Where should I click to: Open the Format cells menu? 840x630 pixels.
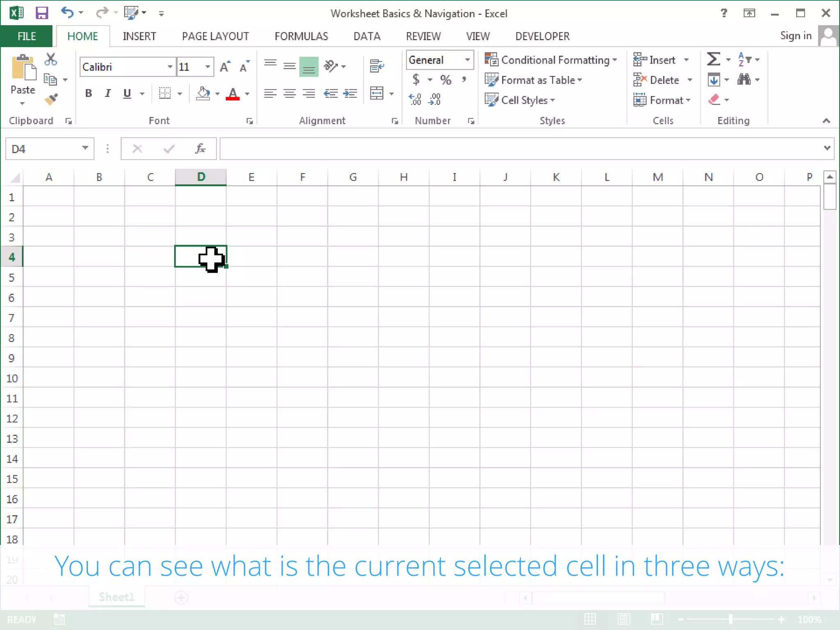pyautogui.click(x=662, y=100)
